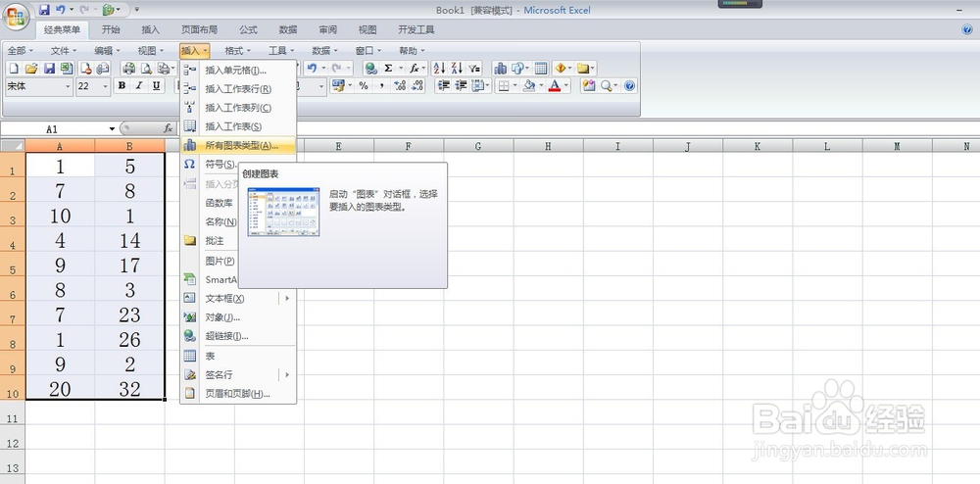Select the column E header
Viewport: 980px width, 484px height.
[x=339, y=146]
